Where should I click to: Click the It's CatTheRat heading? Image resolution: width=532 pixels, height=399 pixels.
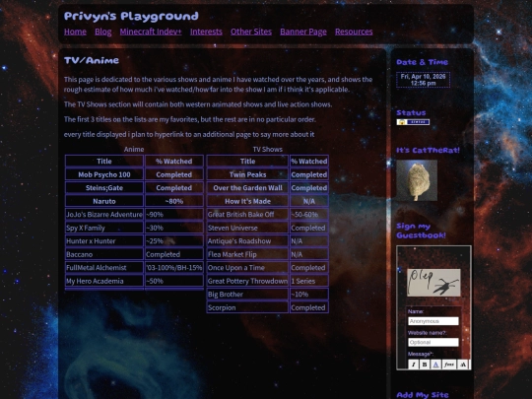[429, 150]
